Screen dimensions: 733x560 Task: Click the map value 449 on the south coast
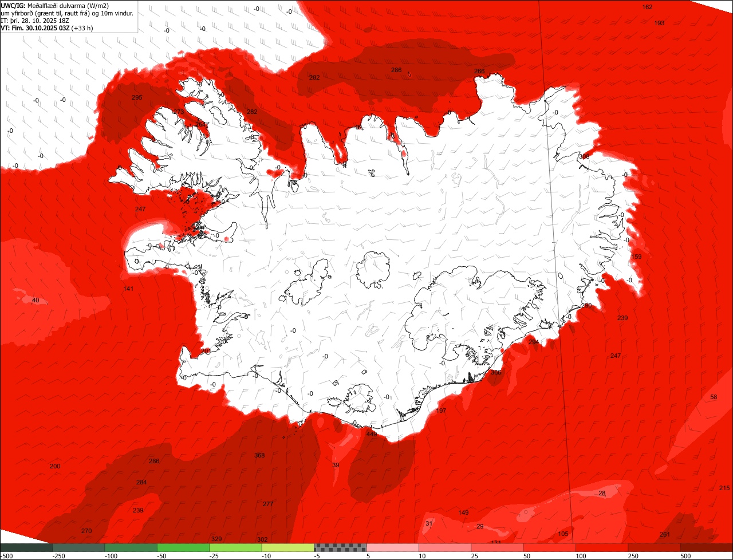point(372,434)
